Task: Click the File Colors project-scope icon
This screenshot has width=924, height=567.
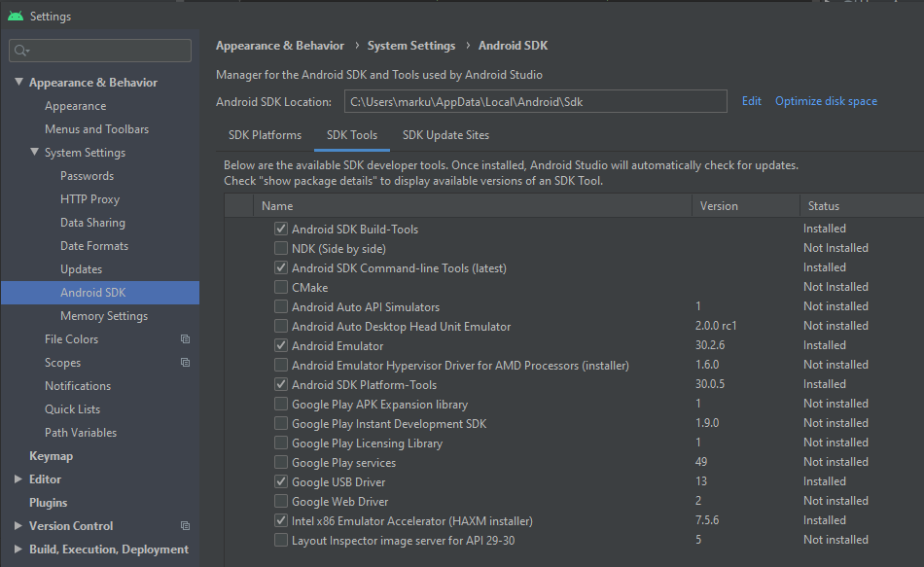Action: (185, 338)
